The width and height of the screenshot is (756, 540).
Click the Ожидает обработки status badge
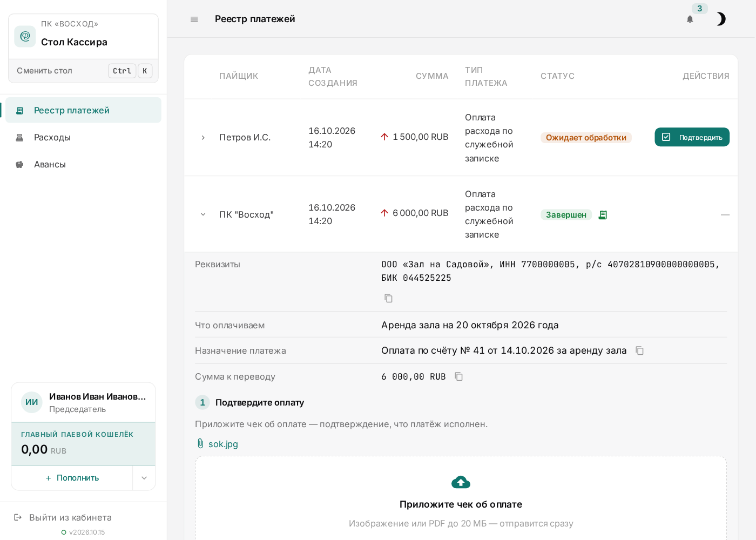click(586, 138)
